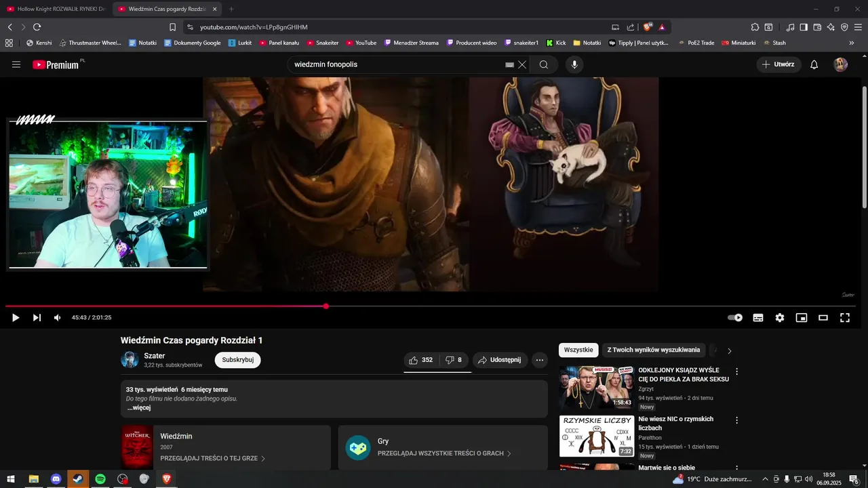
Task: Bookmark this page icon
Action: (173, 27)
